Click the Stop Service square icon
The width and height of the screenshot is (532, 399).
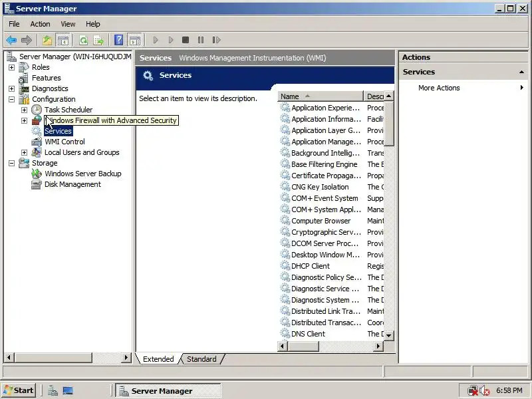point(186,40)
